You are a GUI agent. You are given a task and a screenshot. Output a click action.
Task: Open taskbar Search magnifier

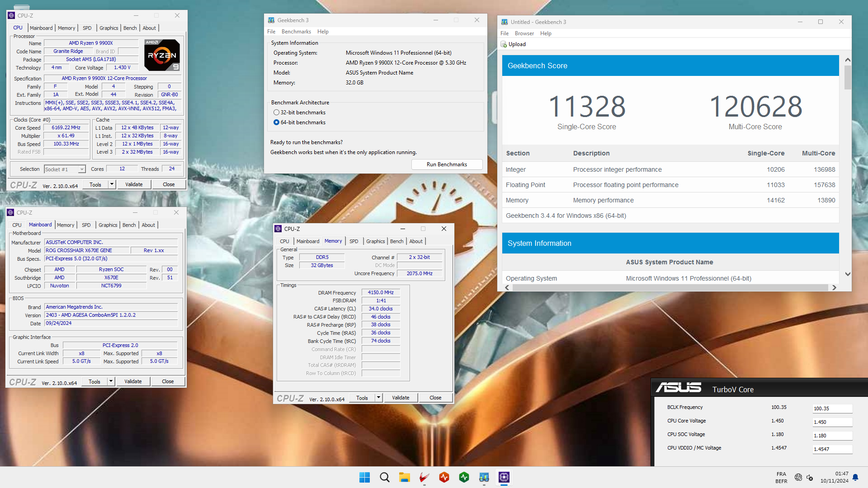(384, 477)
